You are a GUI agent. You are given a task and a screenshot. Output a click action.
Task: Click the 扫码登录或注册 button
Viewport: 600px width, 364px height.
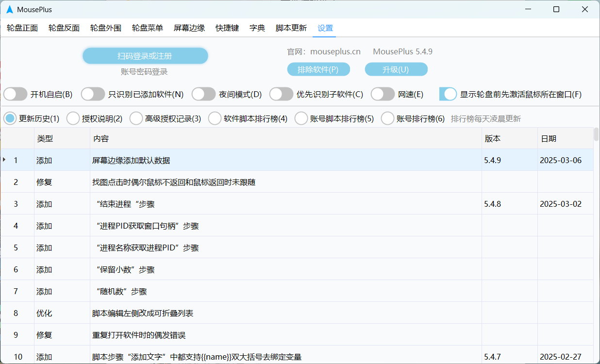[145, 56]
